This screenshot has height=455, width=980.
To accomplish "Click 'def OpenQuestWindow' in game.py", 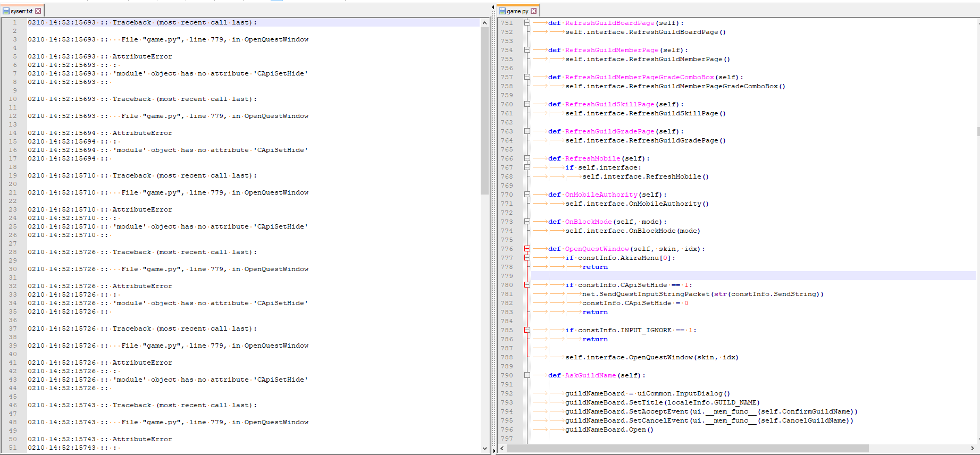I will click(x=589, y=249).
